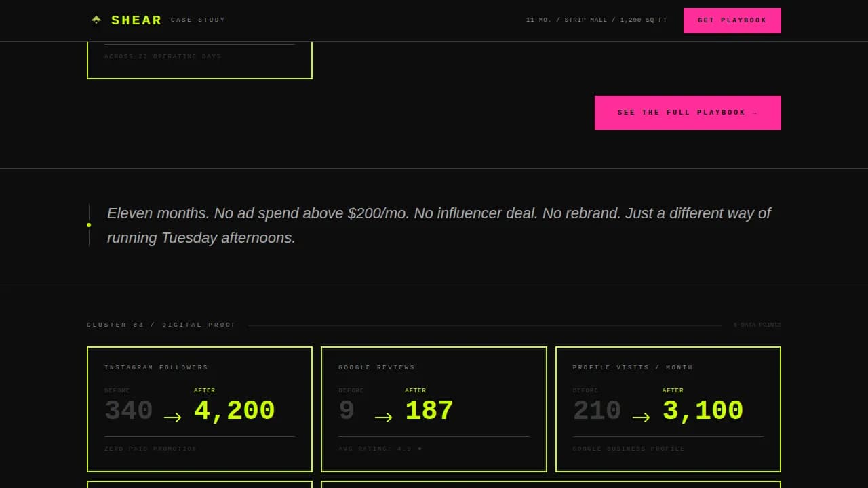
Task: Click the GET PLAYBOOK button
Action: click(732, 20)
